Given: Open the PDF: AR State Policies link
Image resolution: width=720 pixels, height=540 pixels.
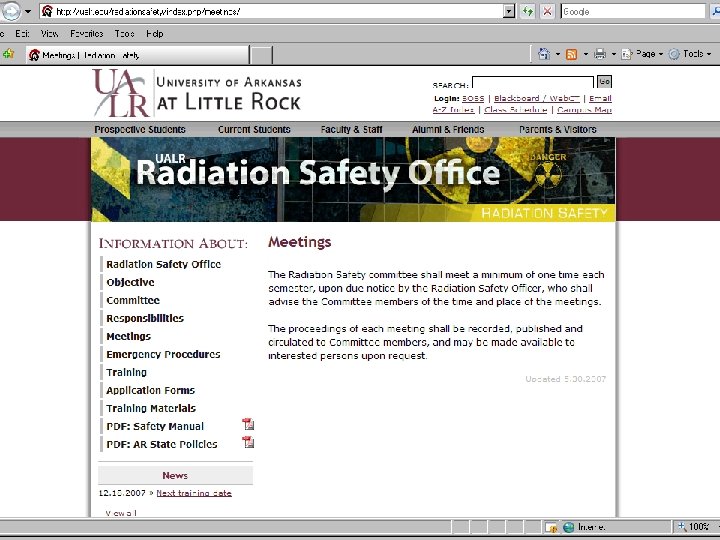Looking at the screenshot, I should (x=162, y=444).
